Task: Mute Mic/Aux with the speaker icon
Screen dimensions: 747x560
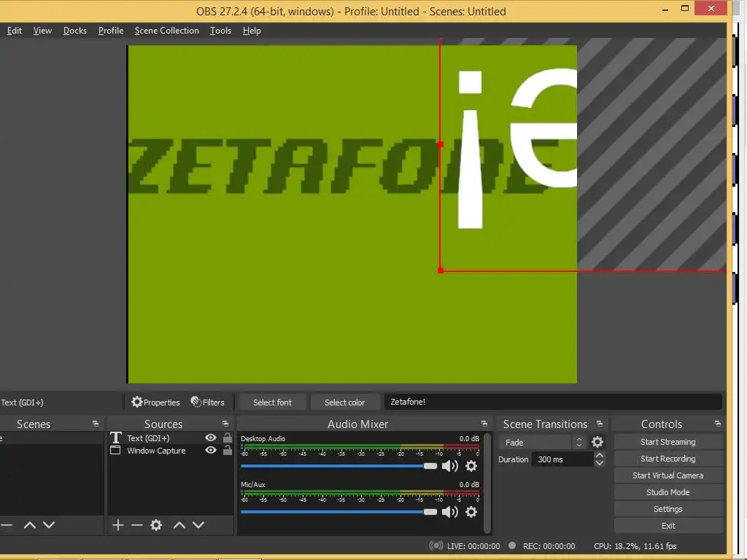Action: click(449, 512)
